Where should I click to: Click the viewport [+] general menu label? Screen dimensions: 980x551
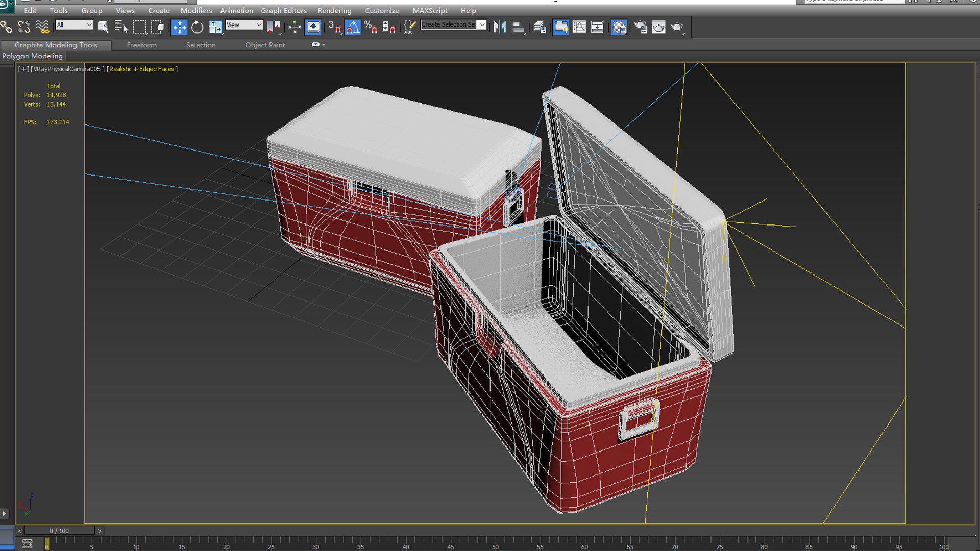point(23,69)
